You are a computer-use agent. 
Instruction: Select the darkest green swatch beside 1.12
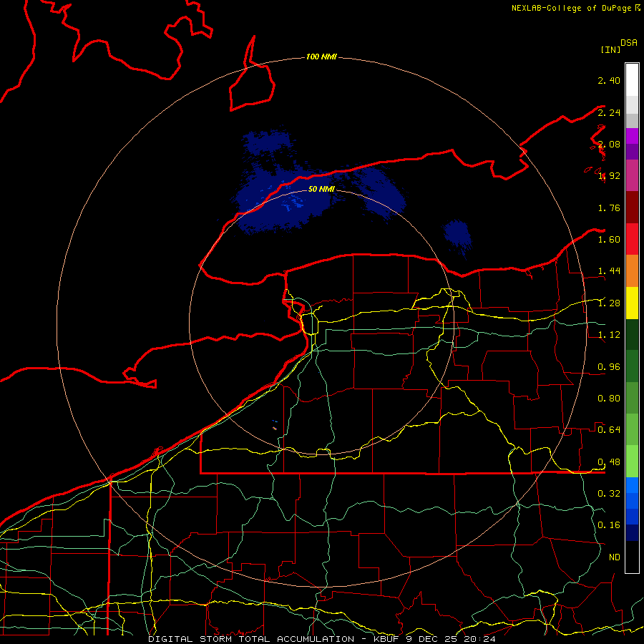tap(632, 334)
